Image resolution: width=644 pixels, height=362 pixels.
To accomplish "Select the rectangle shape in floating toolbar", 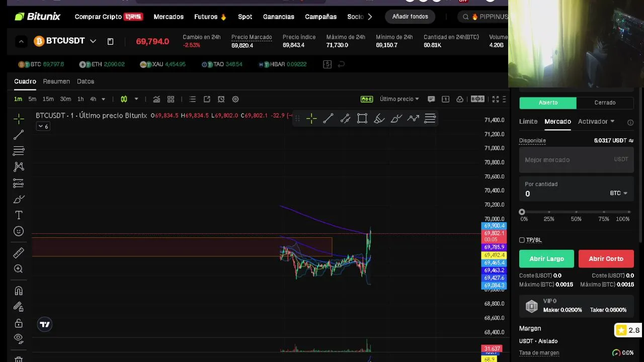I will [362, 119].
